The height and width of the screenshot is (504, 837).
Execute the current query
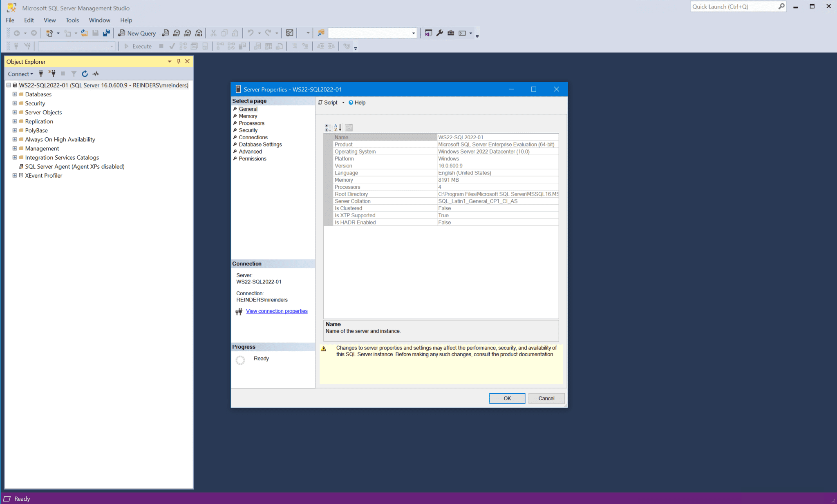tap(138, 46)
